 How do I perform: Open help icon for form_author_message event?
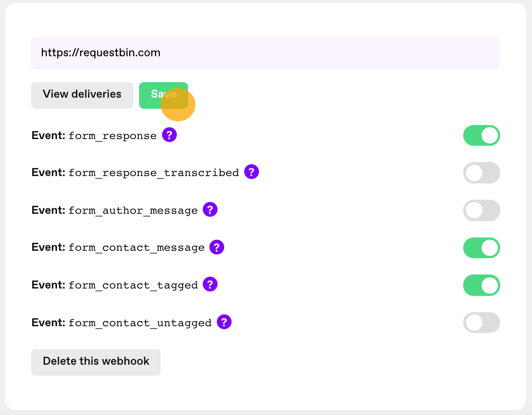pyautogui.click(x=210, y=209)
